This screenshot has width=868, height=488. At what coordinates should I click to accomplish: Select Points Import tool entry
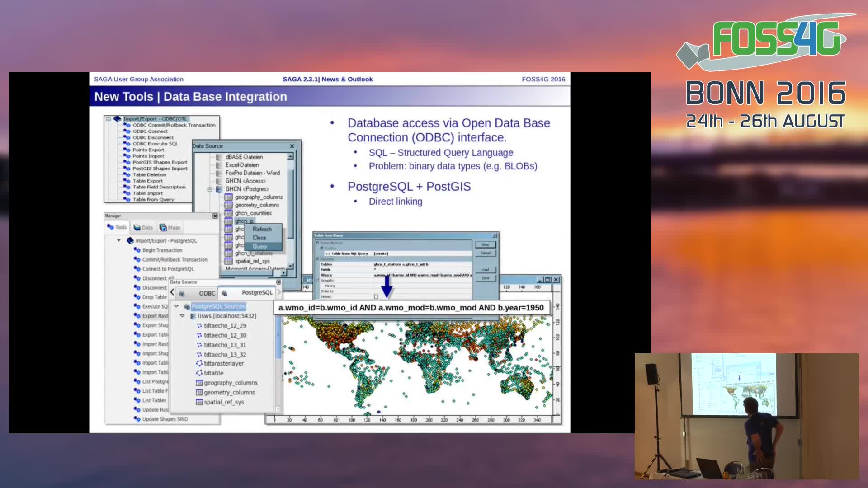point(148,156)
